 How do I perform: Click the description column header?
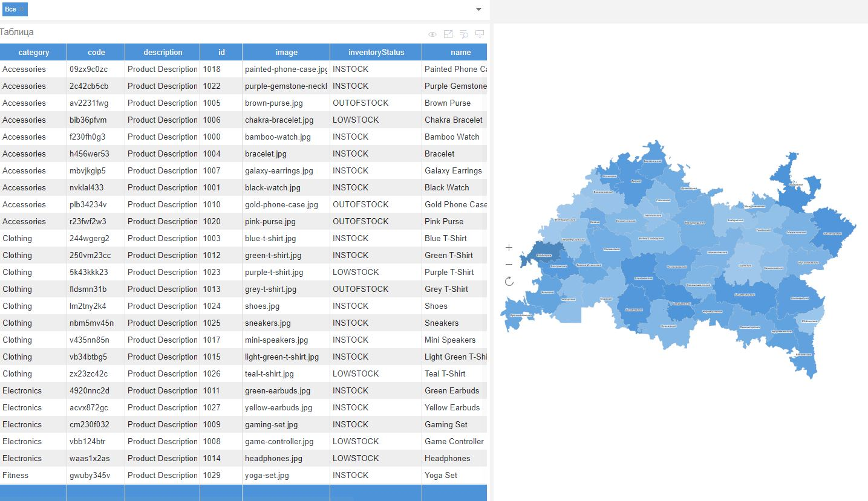163,53
